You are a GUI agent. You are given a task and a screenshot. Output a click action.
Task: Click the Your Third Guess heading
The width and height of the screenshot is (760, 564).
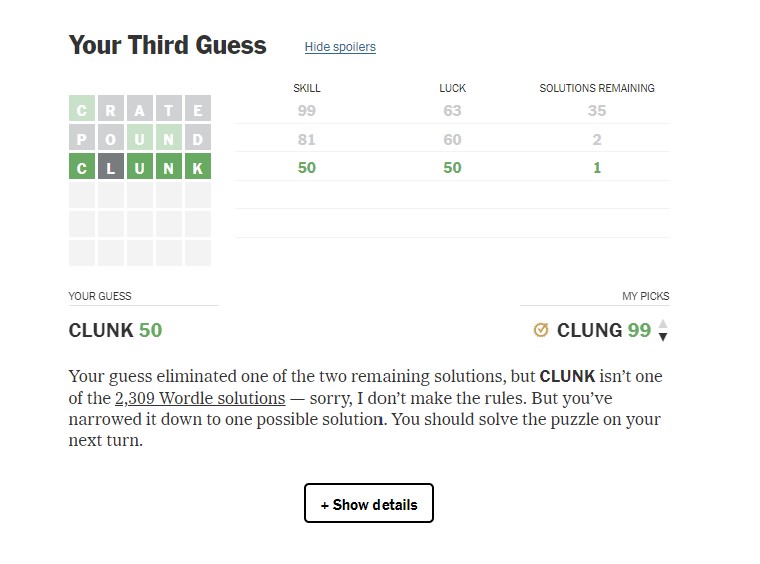click(167, 45)
